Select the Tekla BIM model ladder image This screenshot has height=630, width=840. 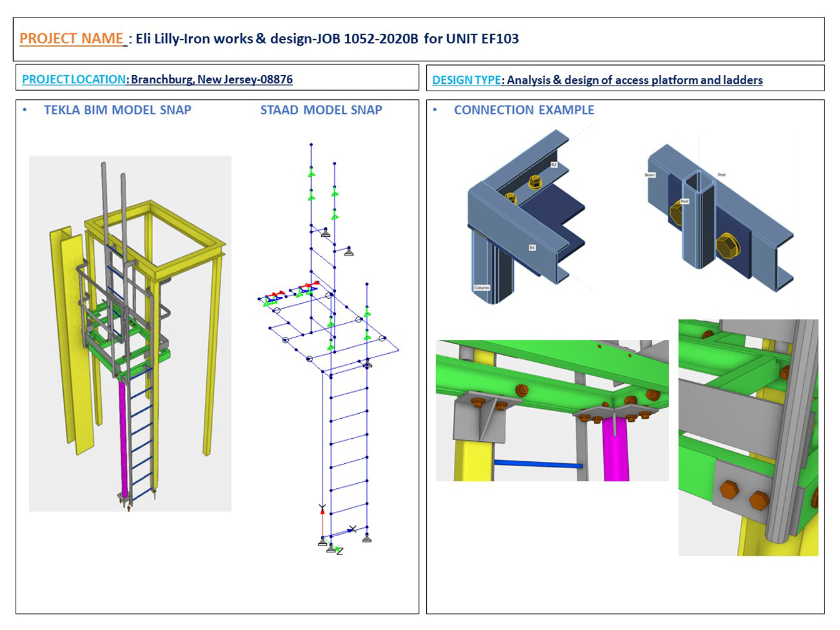pyautogui.click(x=130, y=334)
